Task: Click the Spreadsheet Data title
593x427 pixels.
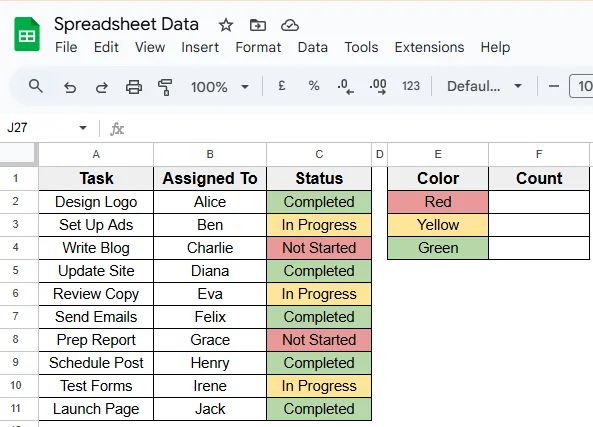Action: (126, 24)
